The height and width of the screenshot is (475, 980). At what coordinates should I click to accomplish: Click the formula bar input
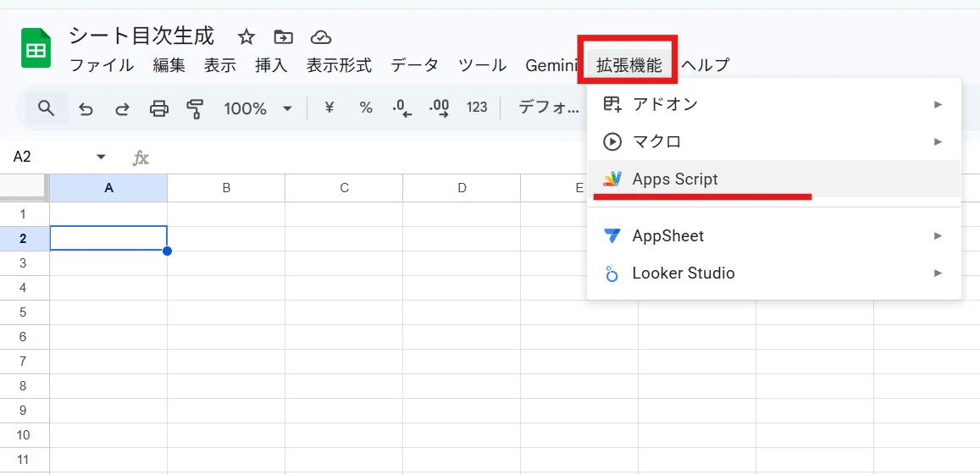368,157
